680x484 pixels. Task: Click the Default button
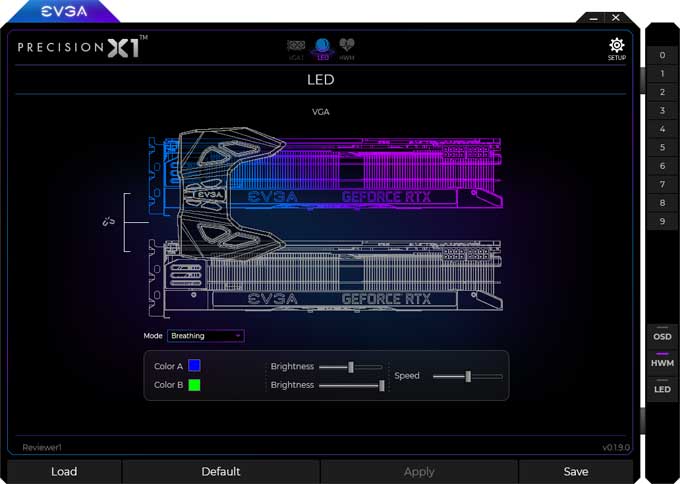221,471
